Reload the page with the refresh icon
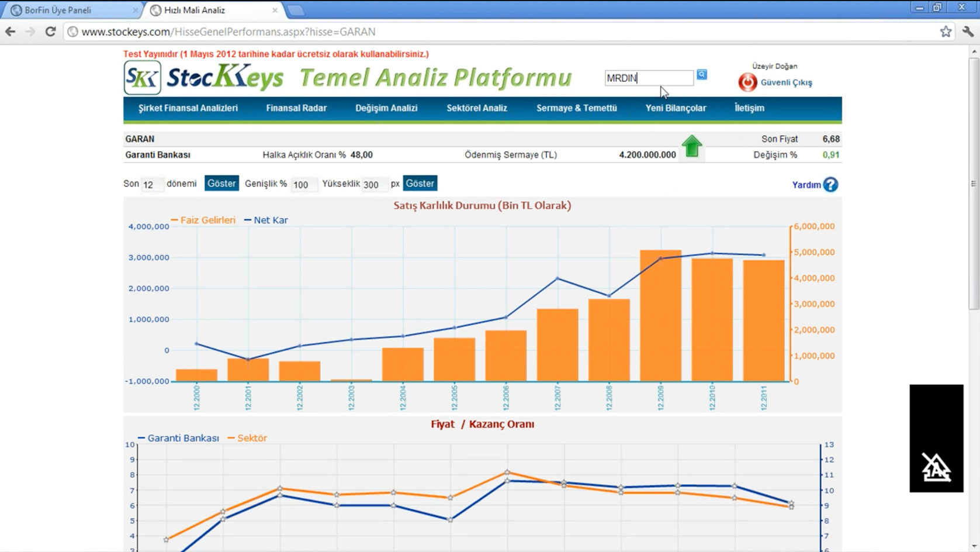 tap(50, 32)
